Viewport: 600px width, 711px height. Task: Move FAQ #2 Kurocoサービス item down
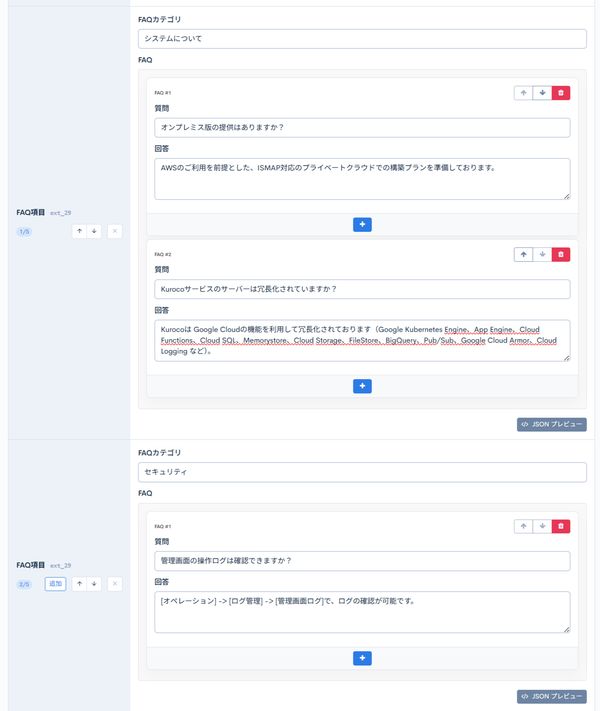click(x=542, y=254)
